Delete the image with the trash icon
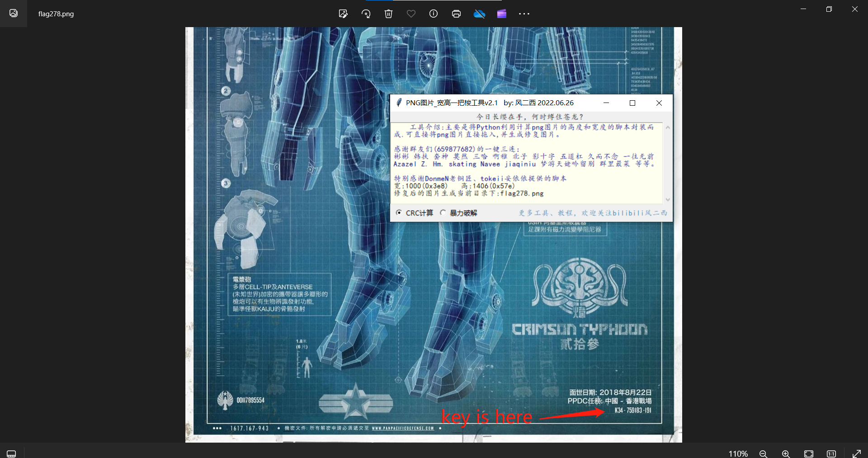Image resolution: width=868 pixels, height=458 pixels. [388, 14]
